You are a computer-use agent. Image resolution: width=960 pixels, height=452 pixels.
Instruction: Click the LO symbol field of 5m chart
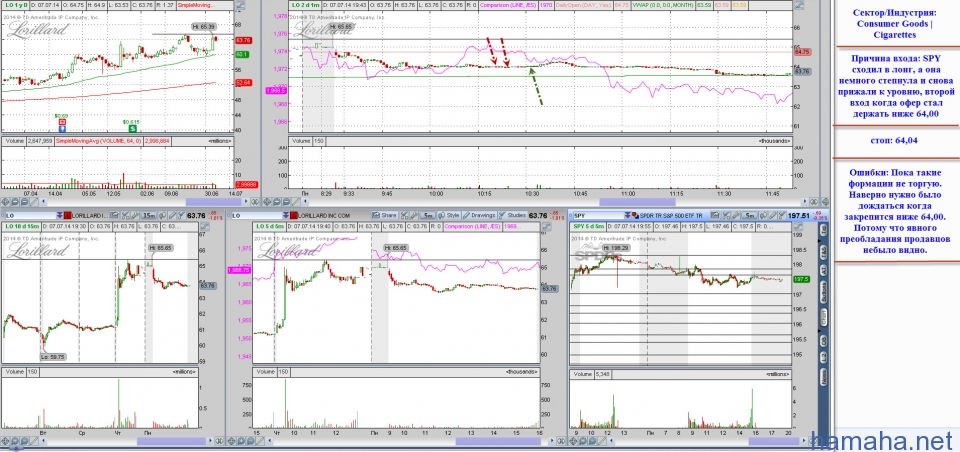pos(257,215)
